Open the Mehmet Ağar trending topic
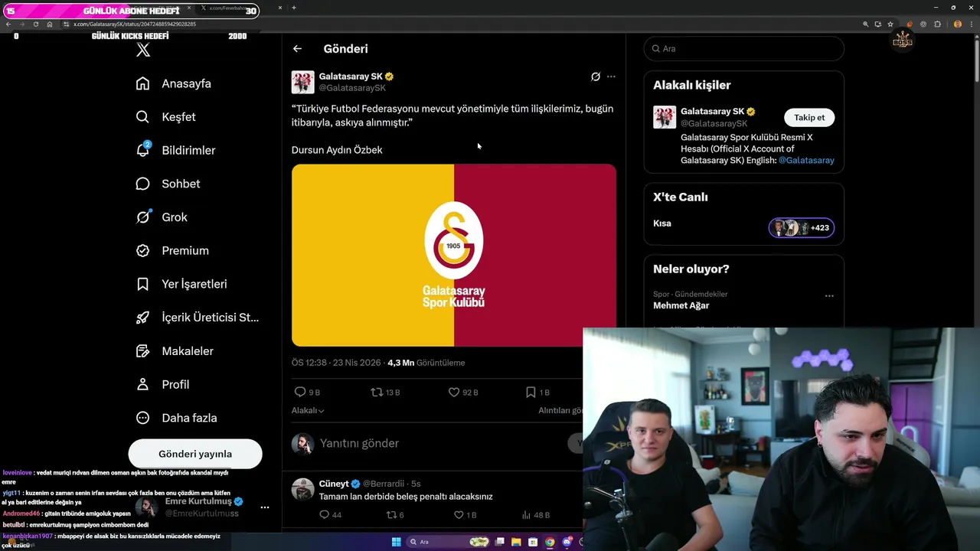 [681, 305]
